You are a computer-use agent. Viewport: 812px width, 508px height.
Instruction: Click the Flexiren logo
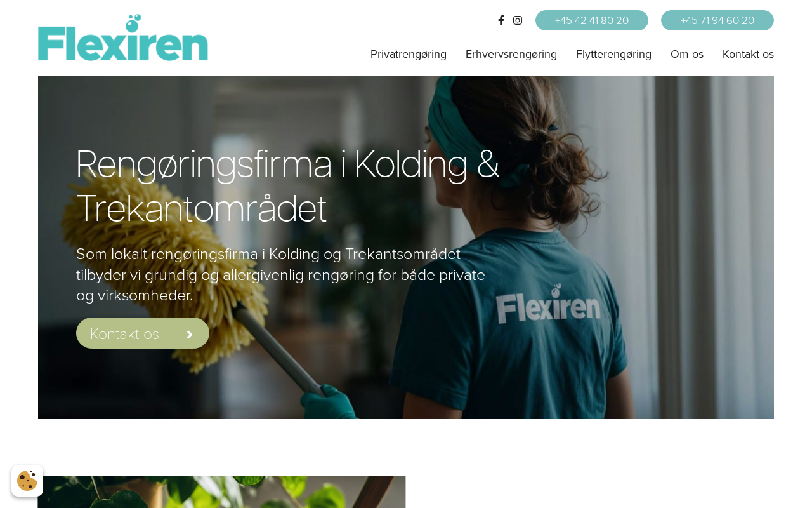click(x=123, y=37)
